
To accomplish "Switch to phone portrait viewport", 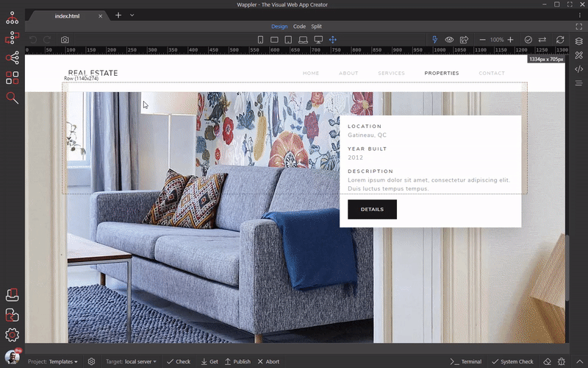I will point(260,40).
